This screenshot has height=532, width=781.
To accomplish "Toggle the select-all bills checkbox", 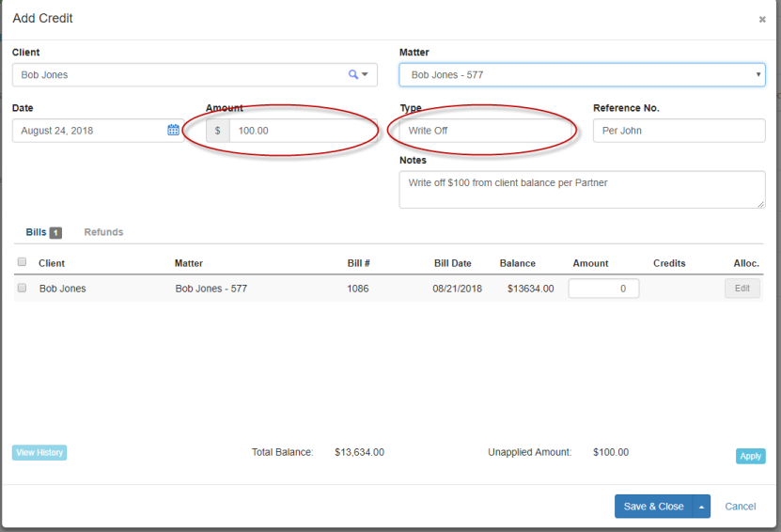I will pyautogui.click(x=22, y=262).
